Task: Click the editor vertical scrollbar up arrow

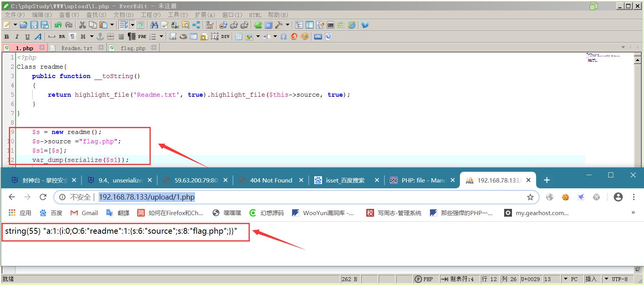Action: pos(637,60)
